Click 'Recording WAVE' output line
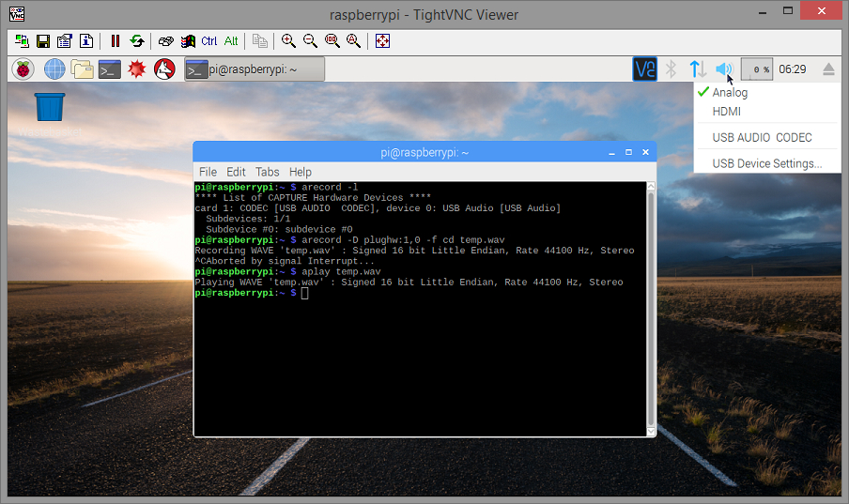The width and height of the screenshot is (849, 504). tap(415, 251)
